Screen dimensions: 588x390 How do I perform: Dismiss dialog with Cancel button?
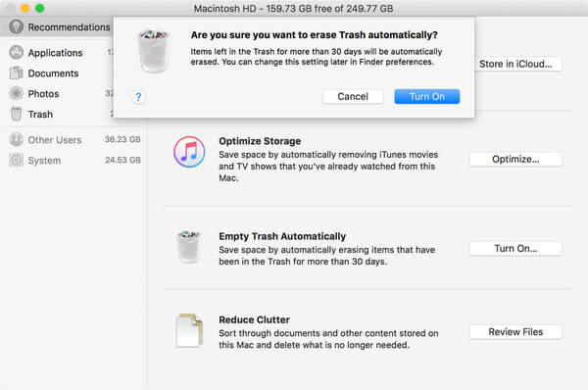pos(353,96)
